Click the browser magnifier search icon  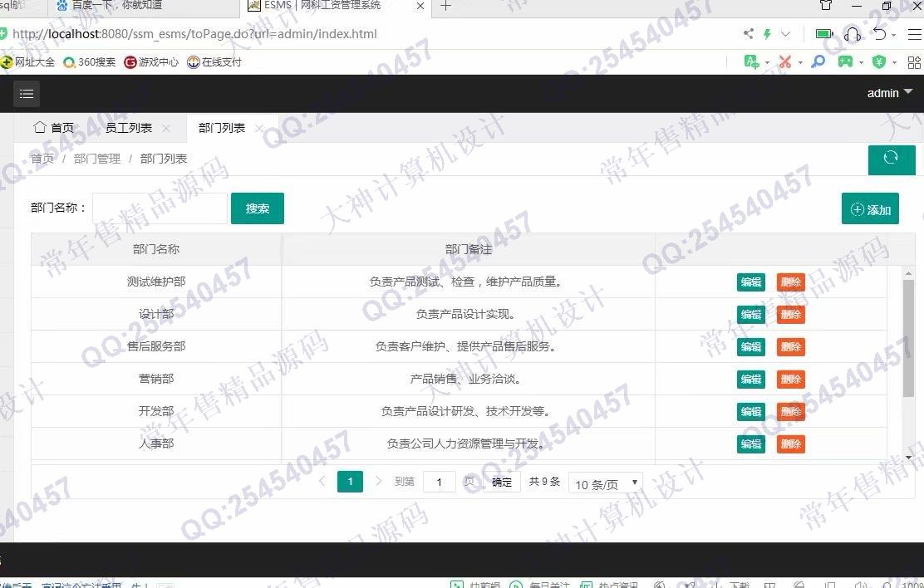[818, 61]
